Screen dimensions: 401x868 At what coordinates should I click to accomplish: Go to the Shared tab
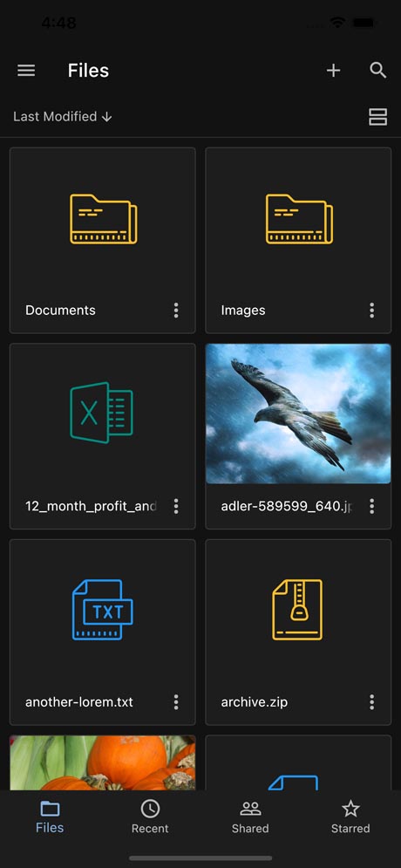[x=250, y=817]
